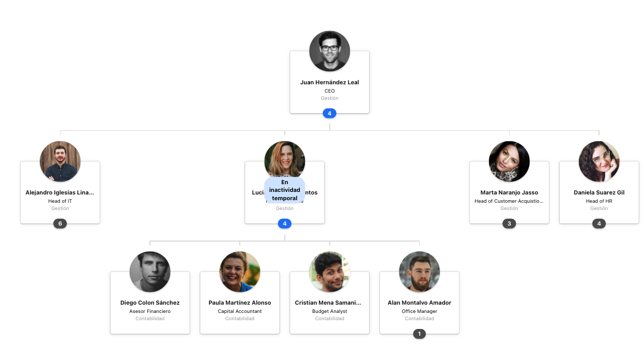Click Diego Colon Sánchez's name
644x345 pixels.
(150, 303)
